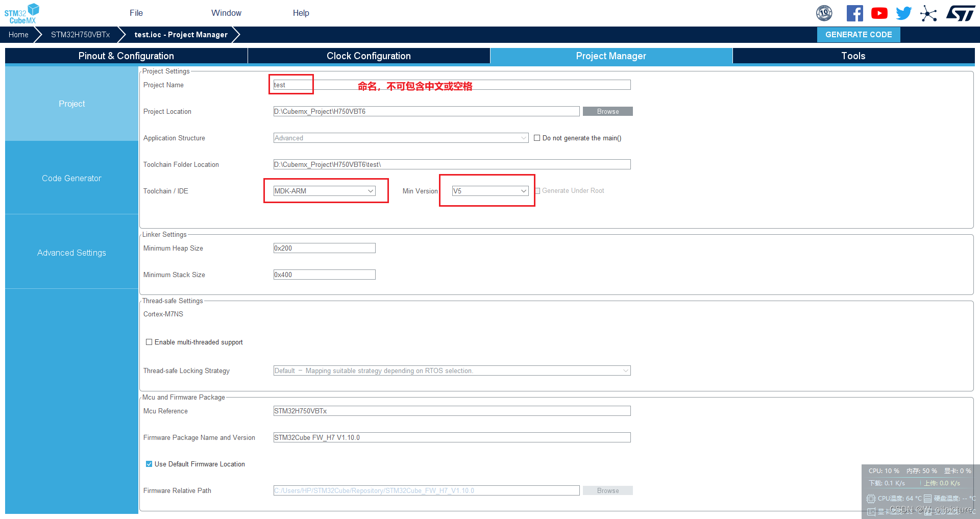Click the Firmware Relative Path field
The image size is (980, 519).
click(x=426, y=490)
